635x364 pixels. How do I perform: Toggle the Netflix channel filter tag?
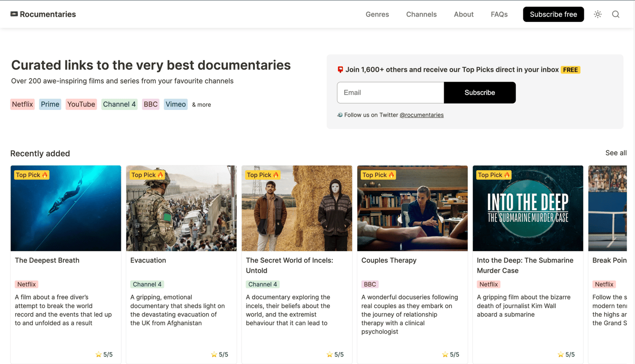(22, 104)
